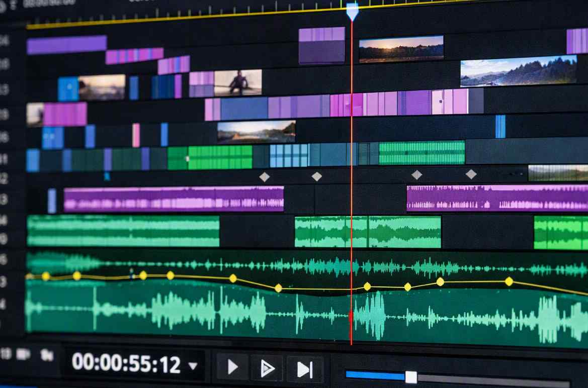This screenshot has width=588, height=388.
Task: Click the blue-filled portion of the zoom slider
Action: [375, 375]
